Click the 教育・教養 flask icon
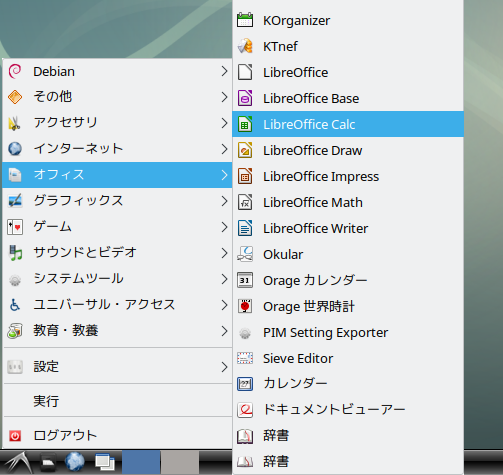 click(15, 331)
